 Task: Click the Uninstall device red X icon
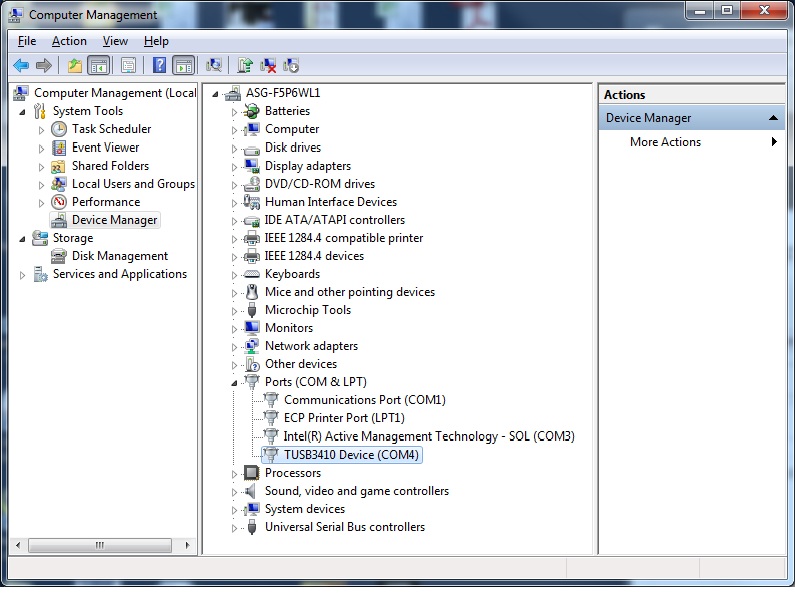coord(268,65)
